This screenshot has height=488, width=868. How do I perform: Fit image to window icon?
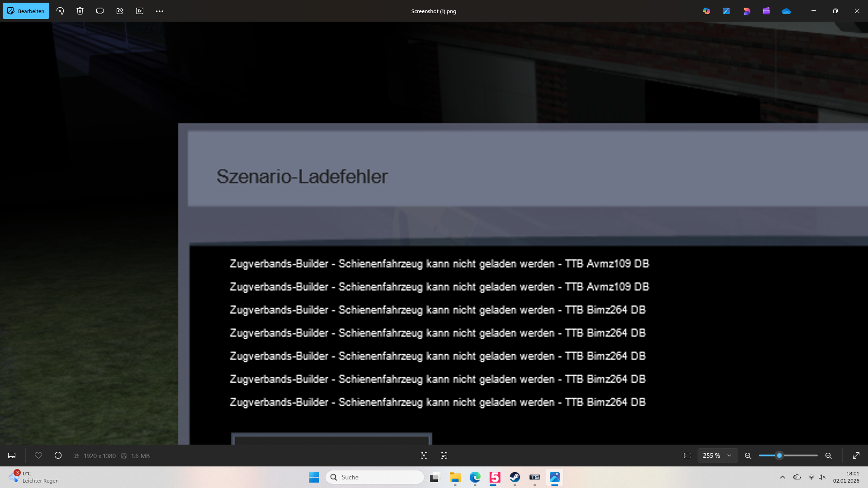point(688,455)
